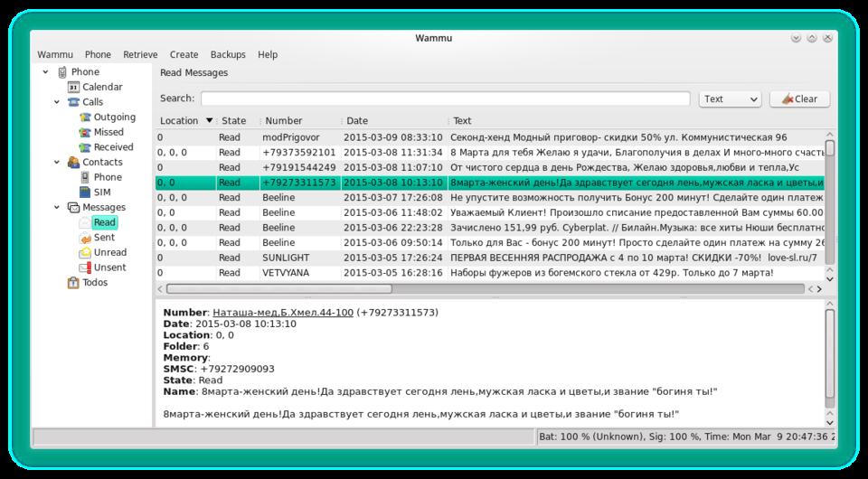Click the Calendar icon in the tree
This screenshot has height=479, width=868.
pyautogui.click(x=73, y=87)
